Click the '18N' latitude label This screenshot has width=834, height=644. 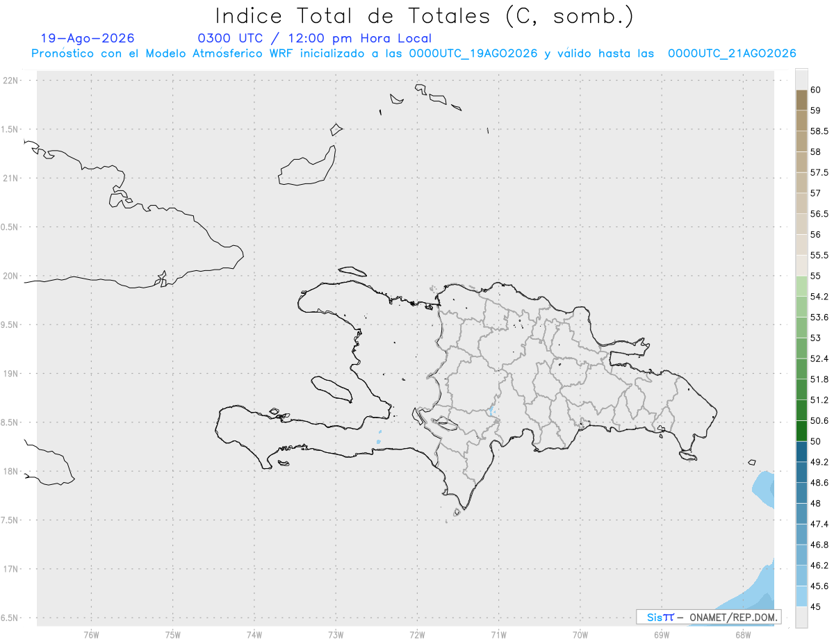tap(11, 471)
